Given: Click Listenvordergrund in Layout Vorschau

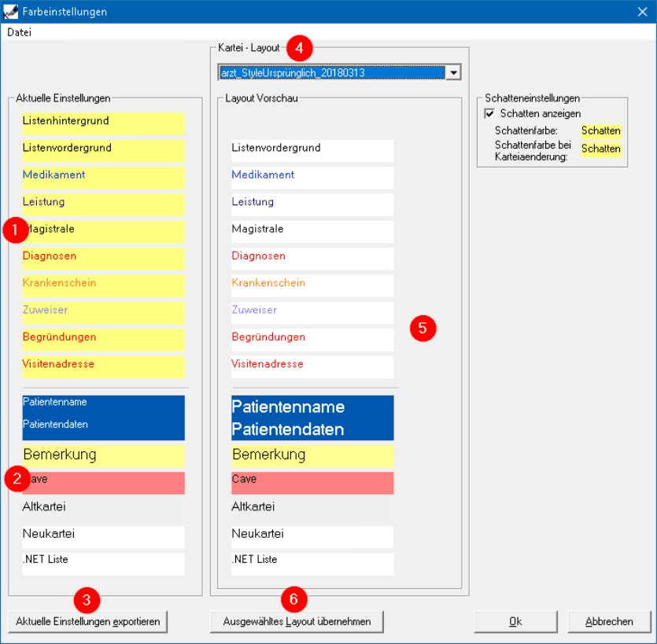Looking at the screenshot, I should [312, 151].
